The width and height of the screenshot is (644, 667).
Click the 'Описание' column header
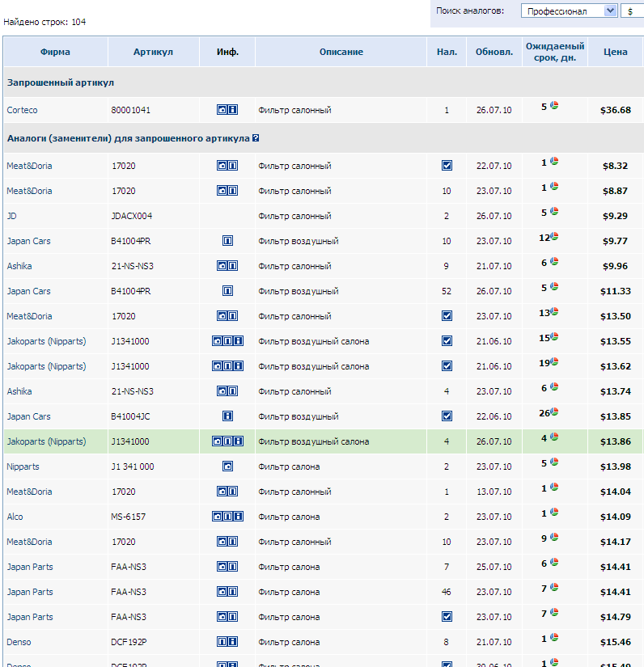pos(341,52)
